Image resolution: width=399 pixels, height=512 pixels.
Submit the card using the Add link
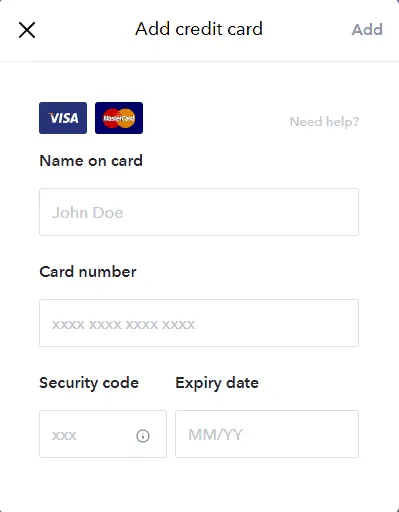pyautogui.click(x=367, y=30)
